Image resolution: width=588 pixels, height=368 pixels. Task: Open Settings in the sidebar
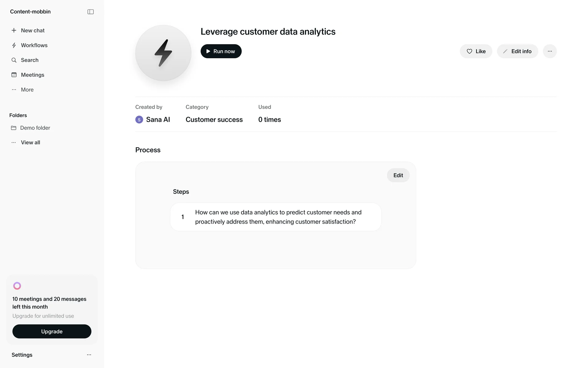[x=22, y=355]
